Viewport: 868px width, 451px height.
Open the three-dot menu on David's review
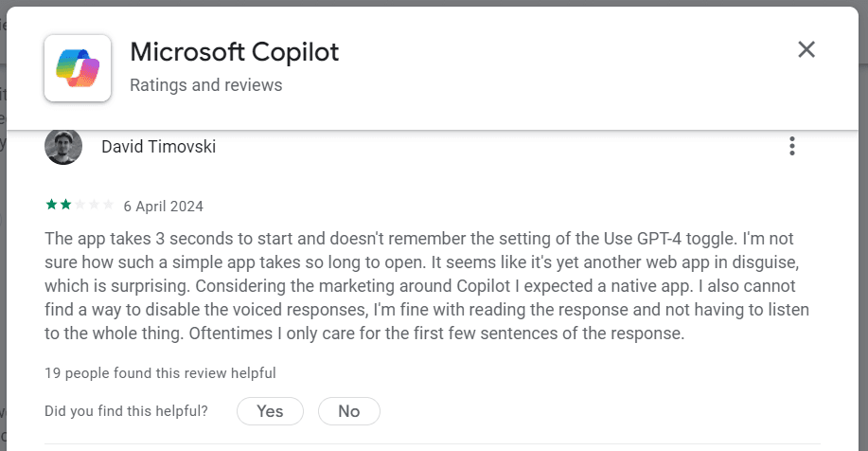tap(792, 147)
